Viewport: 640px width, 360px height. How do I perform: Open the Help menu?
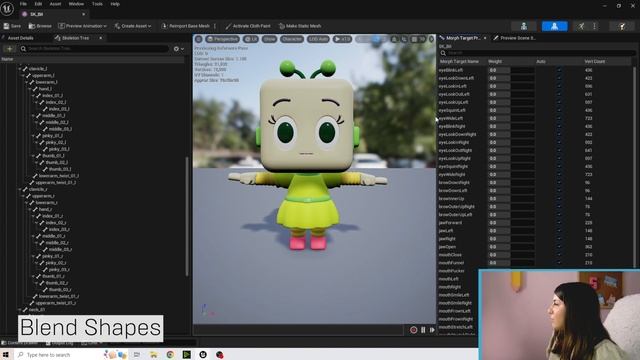click(x=115, y=4)
